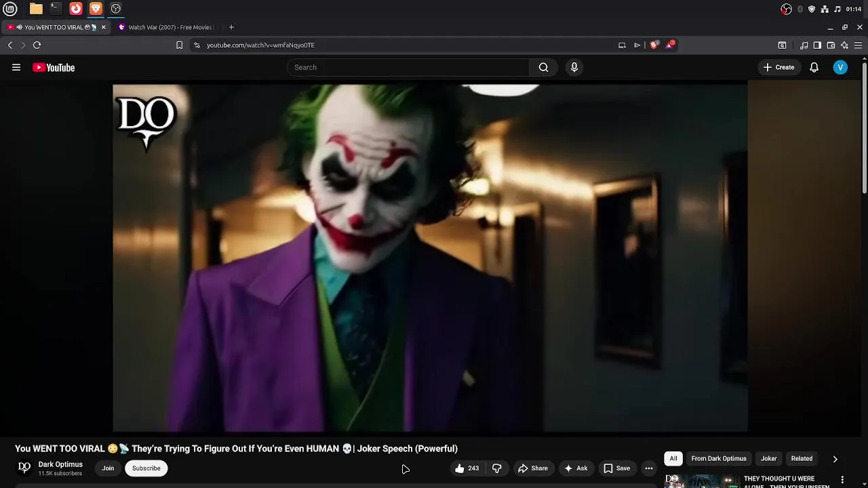
Task: Open the shield security tray icon
Action: [x=812, y=9]
